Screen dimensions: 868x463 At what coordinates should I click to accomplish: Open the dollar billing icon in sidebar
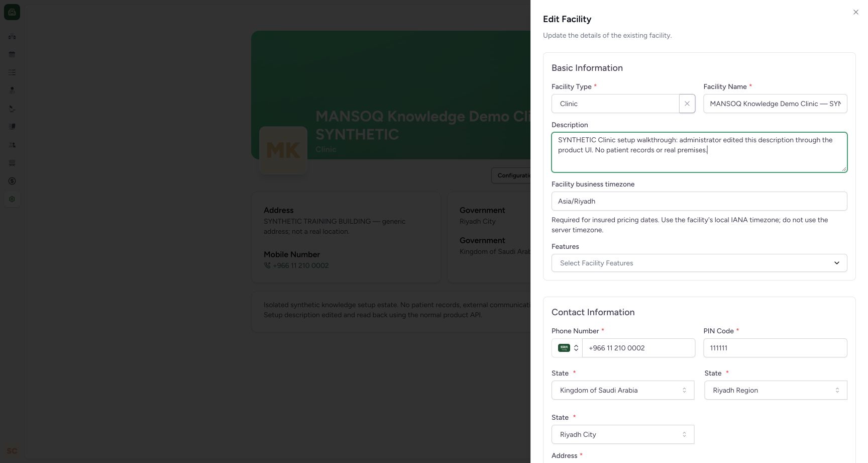pyautogui.click(x=12, y=181)
